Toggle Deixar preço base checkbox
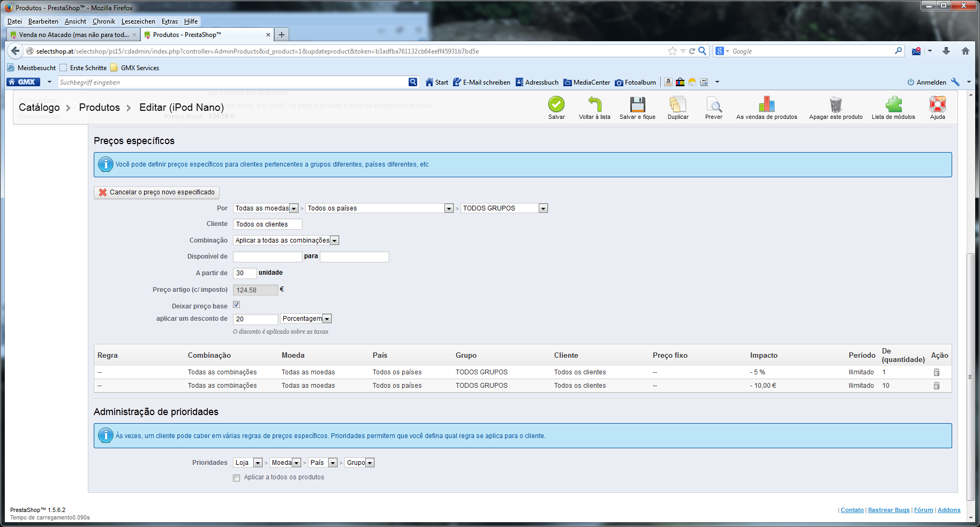This screenshot has height=527, width=980. click(236, 305)
